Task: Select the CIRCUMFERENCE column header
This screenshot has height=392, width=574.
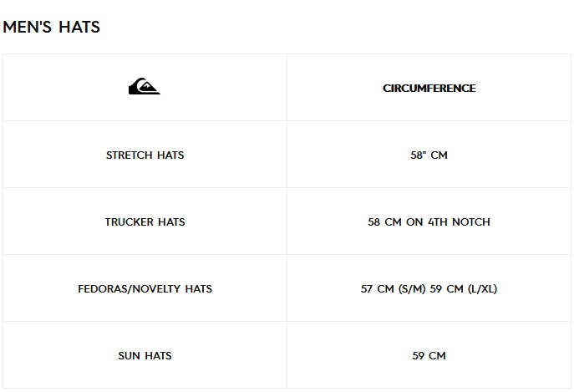Action: (429, 88)
